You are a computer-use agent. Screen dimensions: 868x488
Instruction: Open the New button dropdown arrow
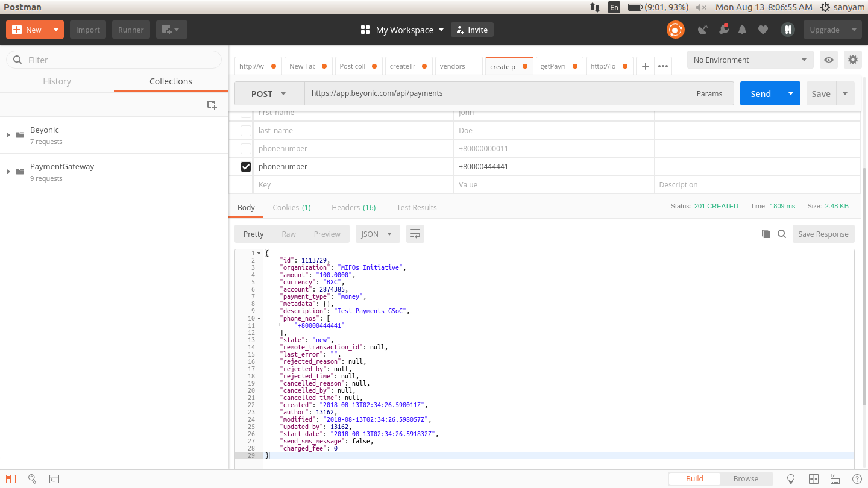(55, 30)
